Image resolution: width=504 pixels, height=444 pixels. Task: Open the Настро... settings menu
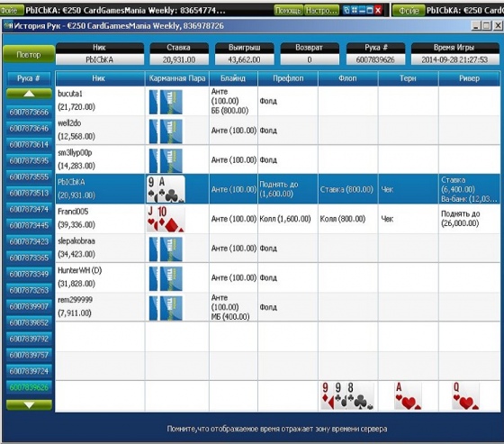[x=321, y=10]
